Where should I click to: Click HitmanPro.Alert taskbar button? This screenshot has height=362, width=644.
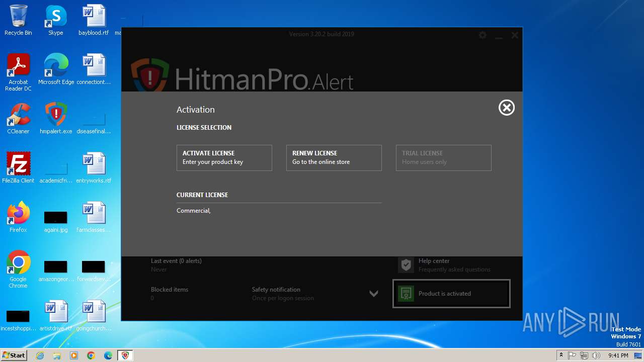point(125,355)
